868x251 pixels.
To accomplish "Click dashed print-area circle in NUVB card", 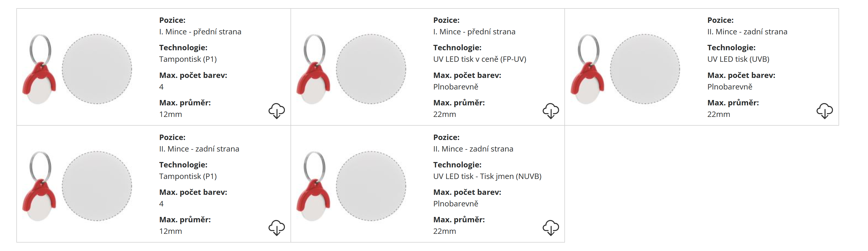I will click(371, 186).
